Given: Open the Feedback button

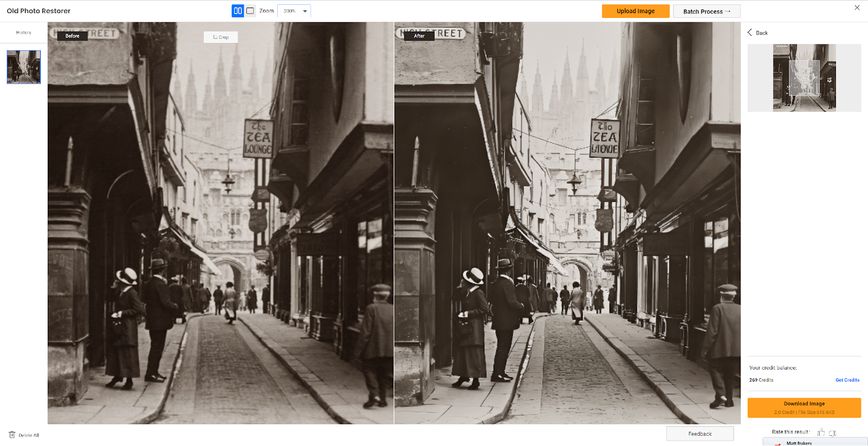Looking at the screenshot, I should pyautogui.click(x=700, y=434).
